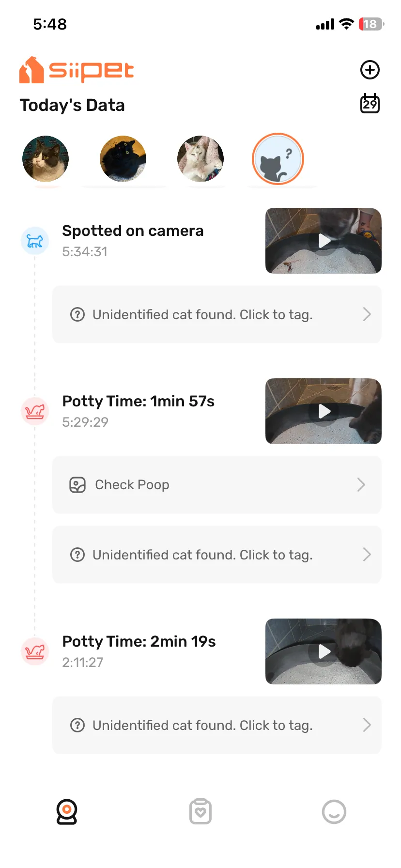Play the 2min 19s potty video thumbnail
Viewport: 401px width, 868px height.
pyautogui.click(x=324, y=651)
